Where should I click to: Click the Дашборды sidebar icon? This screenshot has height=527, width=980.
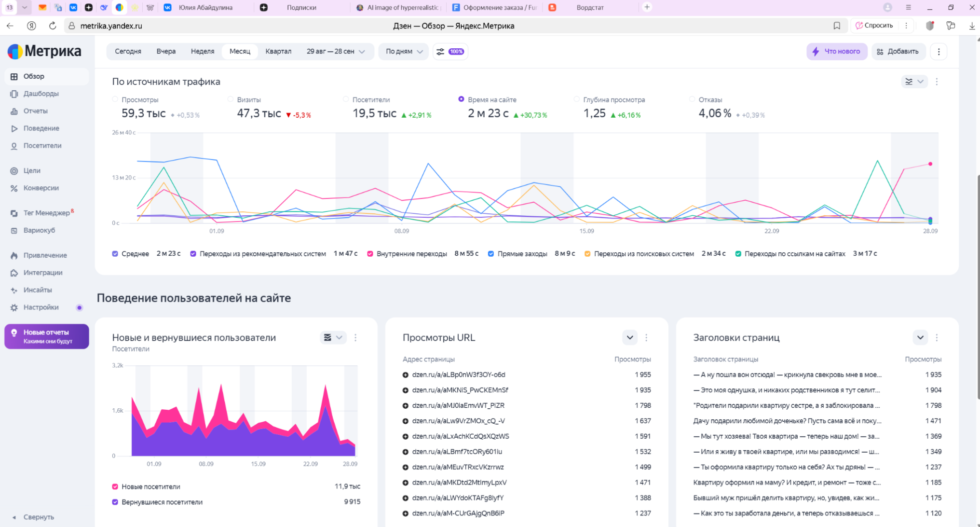tap(14, 94)
